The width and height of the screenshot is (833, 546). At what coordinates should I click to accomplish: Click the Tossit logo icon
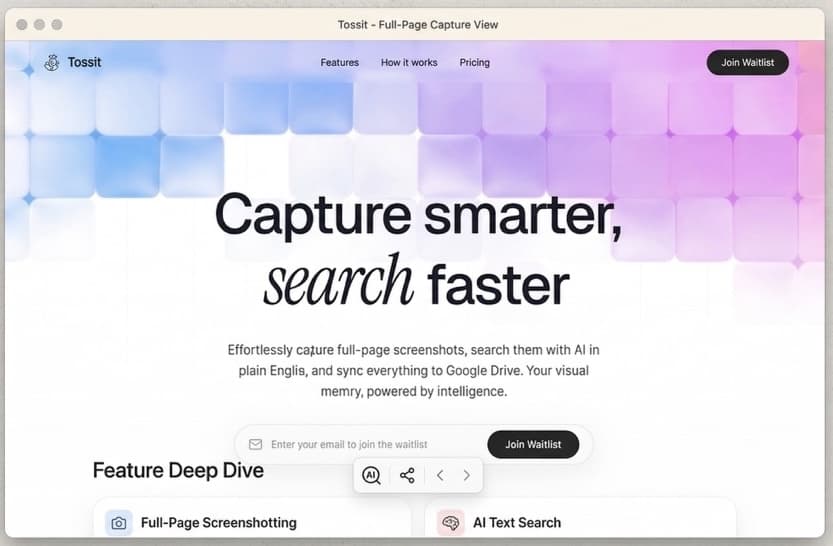[52, 63]
